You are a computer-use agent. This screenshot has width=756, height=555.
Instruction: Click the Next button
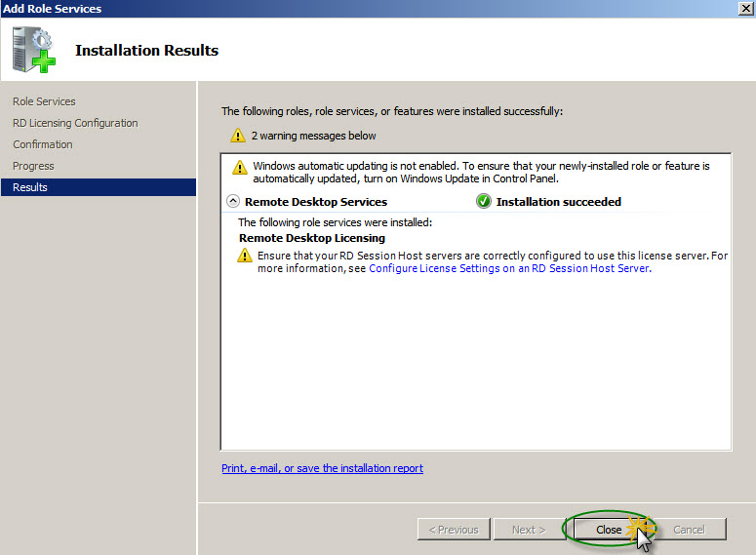[529, 530]
